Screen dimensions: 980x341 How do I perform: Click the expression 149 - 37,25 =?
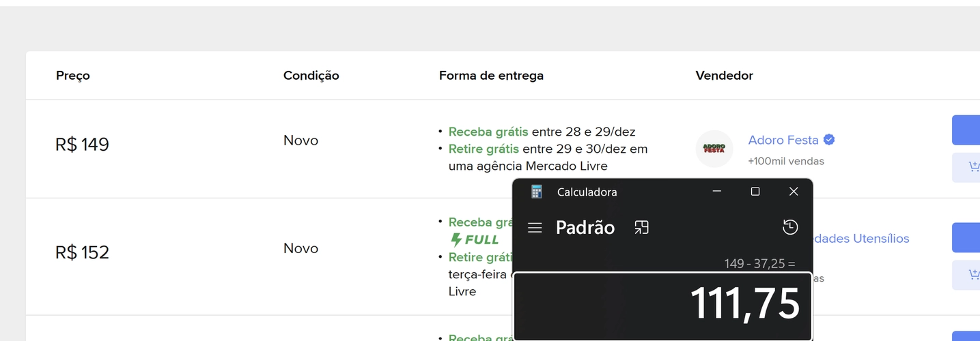[759, 263]
